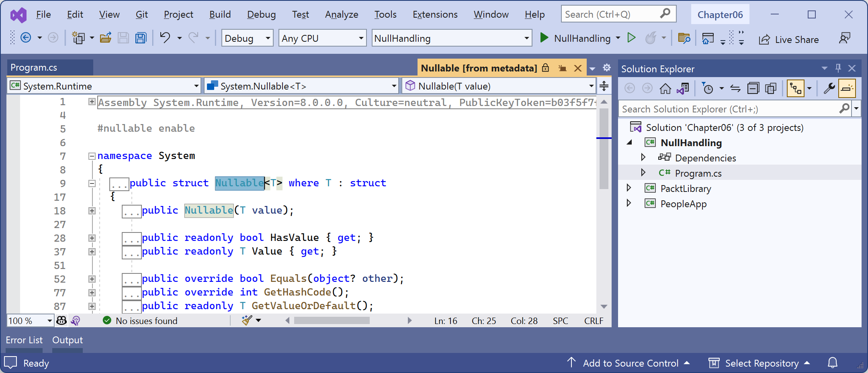Click the horizontal editor scrollbar thumb
Viewport: 868px width, 373px height.
[x=332, y=320]
